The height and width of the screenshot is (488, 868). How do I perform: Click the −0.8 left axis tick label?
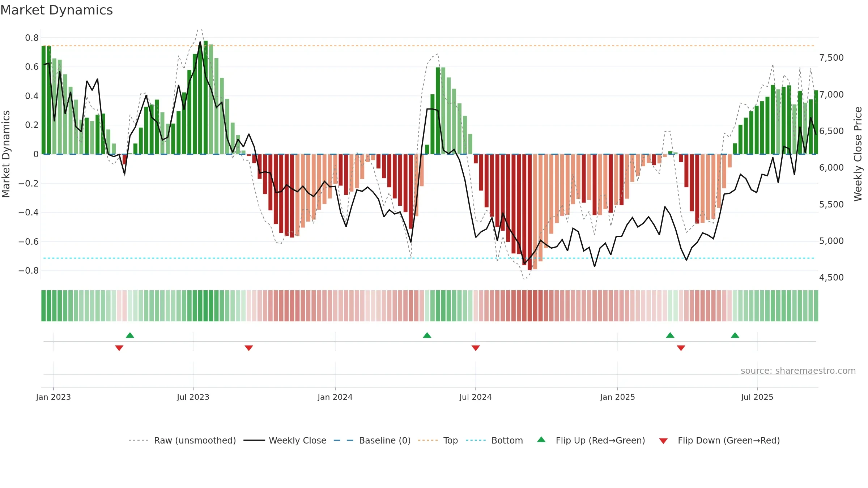29,271
